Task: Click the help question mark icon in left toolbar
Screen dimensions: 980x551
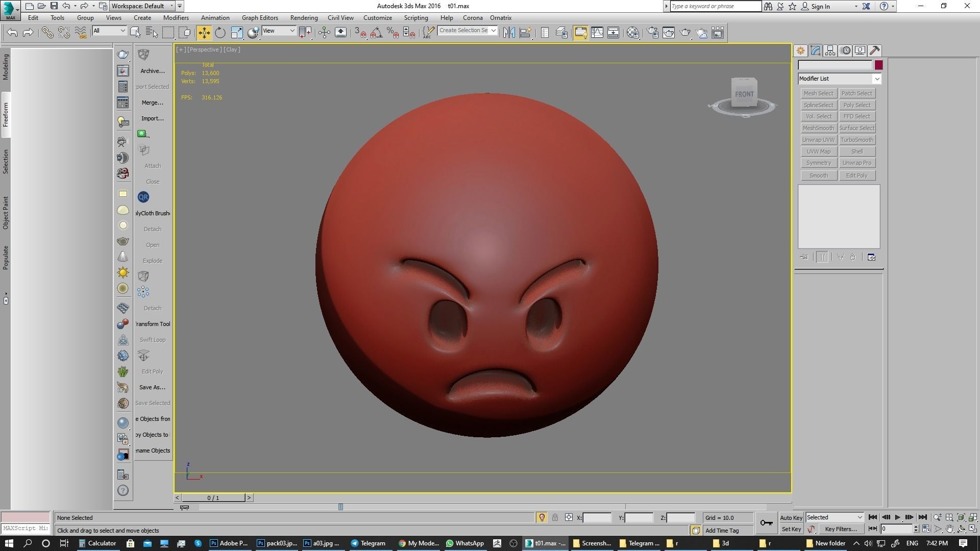Action: [x=123, y=490]
